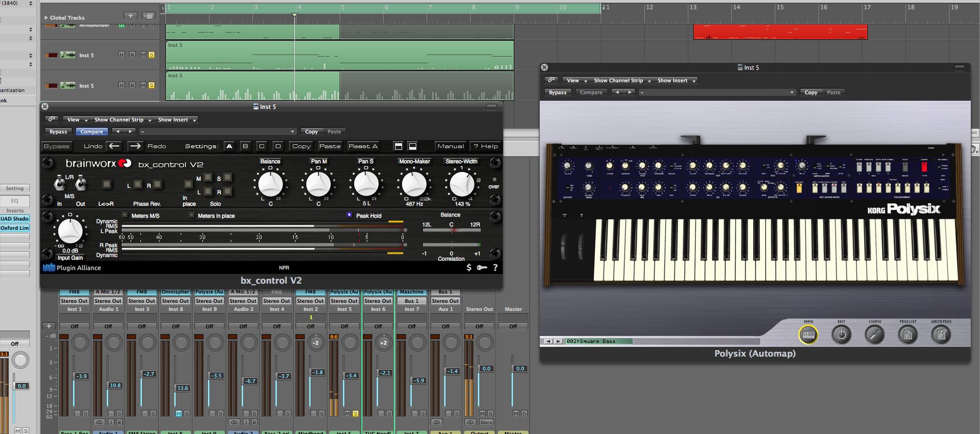Image resolution: width=980 pixels, height=434 pixels.
Task: Toggle Phase Rev. L button
Action: tap(138, 185)
